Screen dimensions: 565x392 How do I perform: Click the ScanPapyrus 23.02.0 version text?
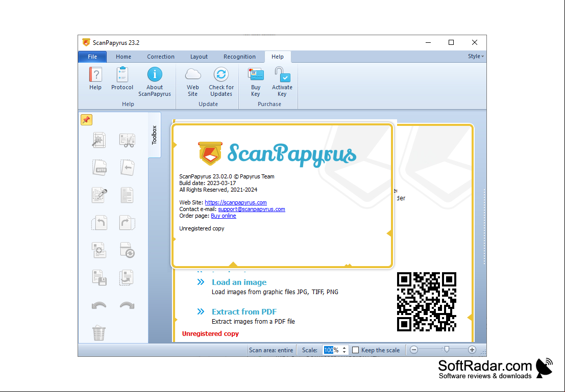pyautogui.click(x=227, y=176)
